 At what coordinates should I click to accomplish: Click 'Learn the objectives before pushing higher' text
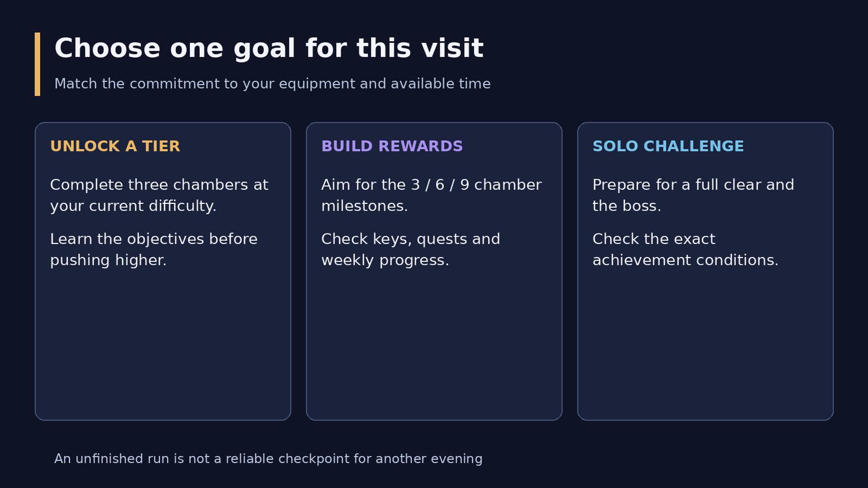(x=154, y=250)
